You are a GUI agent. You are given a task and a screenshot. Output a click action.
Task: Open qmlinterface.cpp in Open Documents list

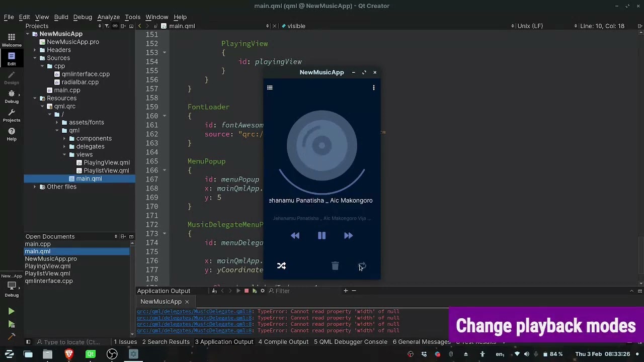[49, 281]
